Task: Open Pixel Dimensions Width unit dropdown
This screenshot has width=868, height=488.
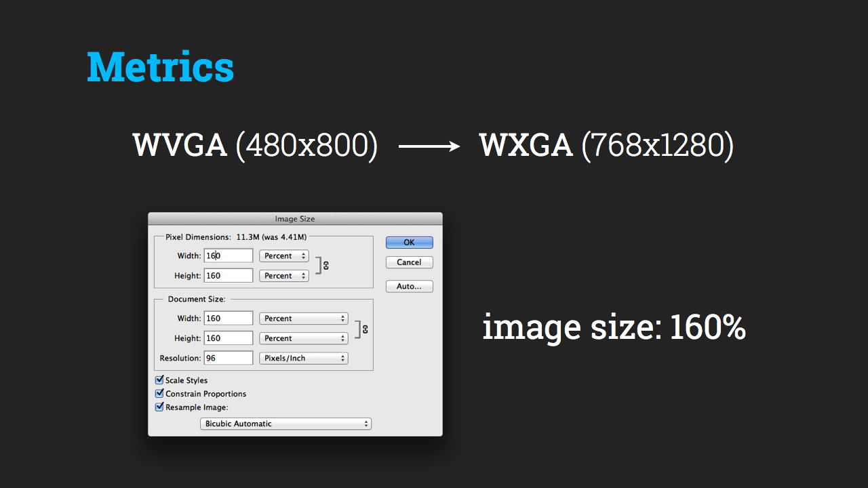Action: [284, 256]
